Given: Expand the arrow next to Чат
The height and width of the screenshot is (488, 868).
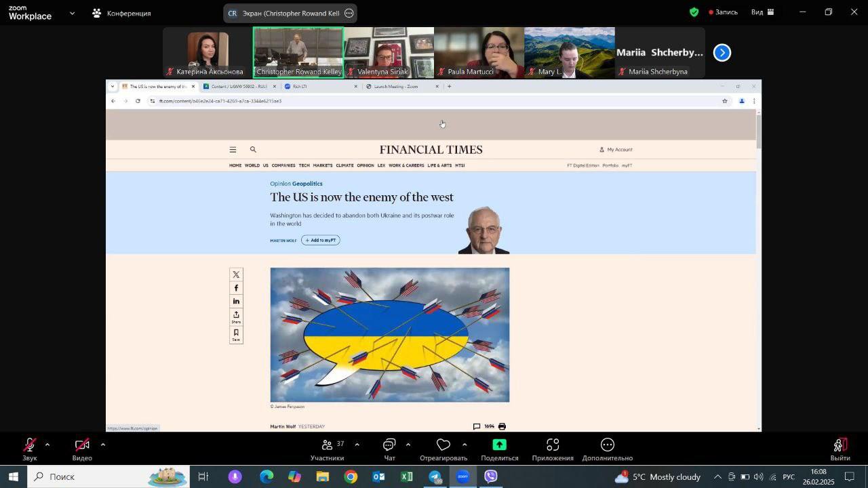Looking at the screenshot, I should coord(408,445).
